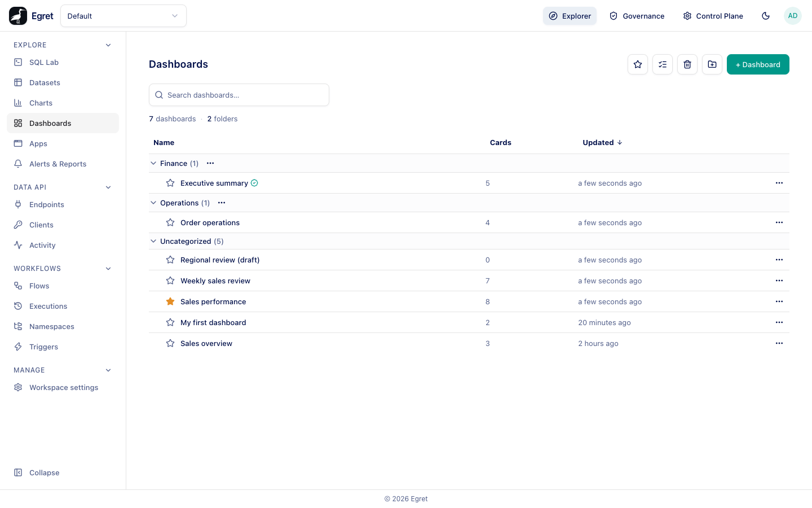The width and height of the screenshot is (812, 508).
Task: Open SQL Lab from the sidebar
Action: (63, 62)
